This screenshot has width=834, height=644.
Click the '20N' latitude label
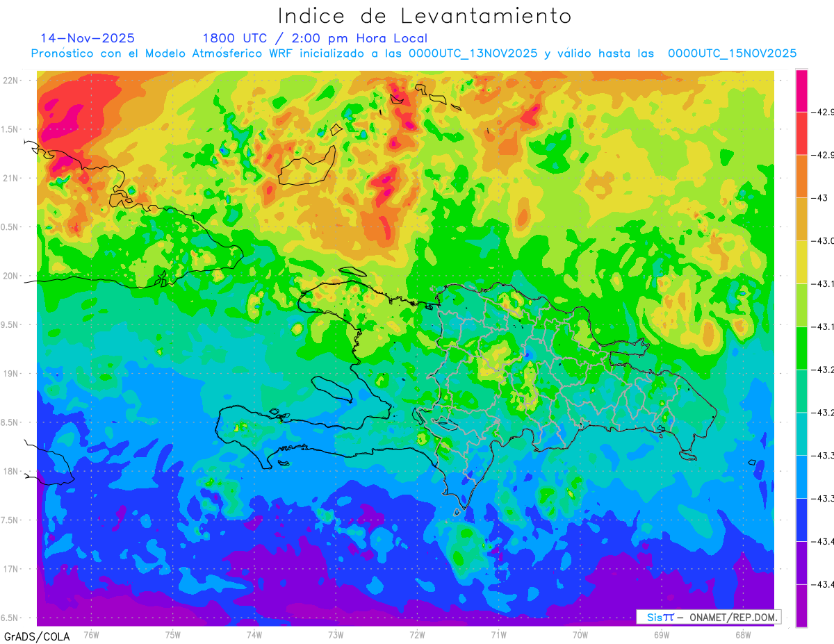12,276
